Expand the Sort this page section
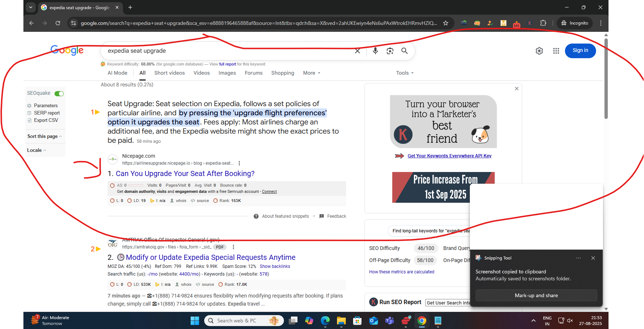 (45, 137)
